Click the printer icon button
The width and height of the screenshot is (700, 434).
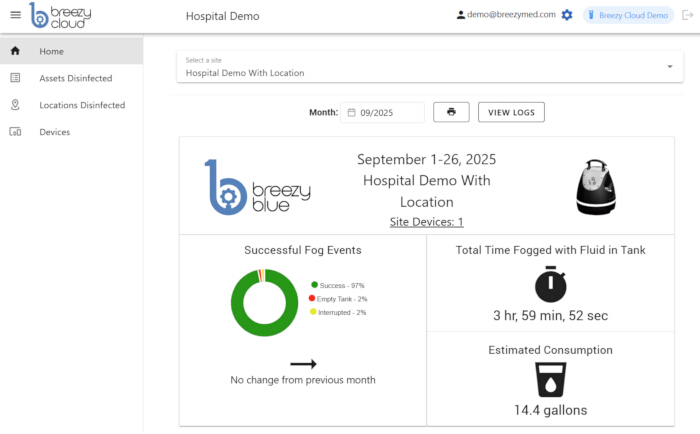coord(451,112)
